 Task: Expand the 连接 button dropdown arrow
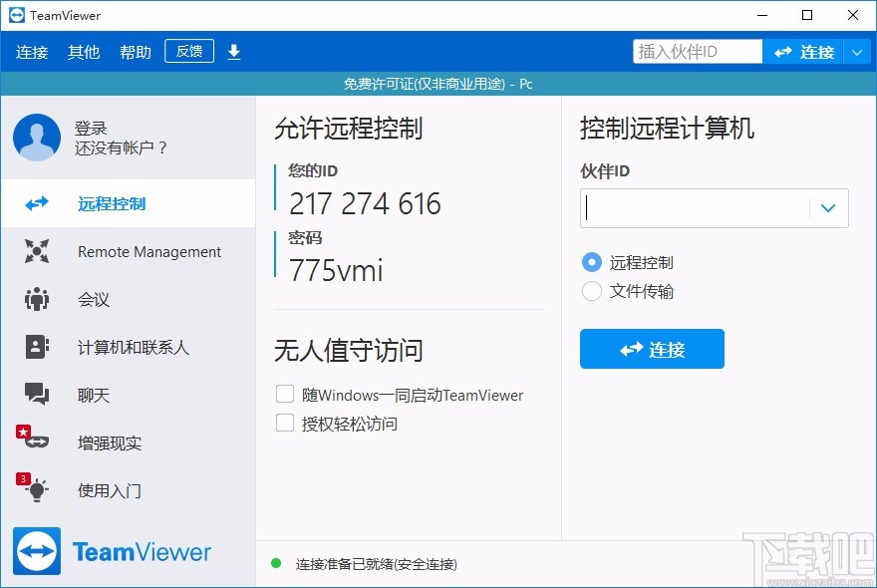859,51
